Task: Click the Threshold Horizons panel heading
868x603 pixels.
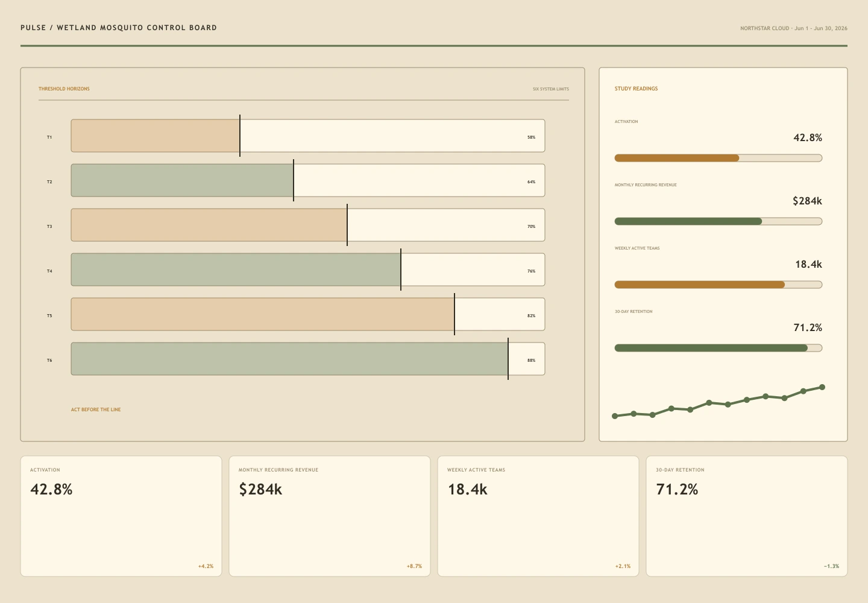Action: [x=64, y=89]
